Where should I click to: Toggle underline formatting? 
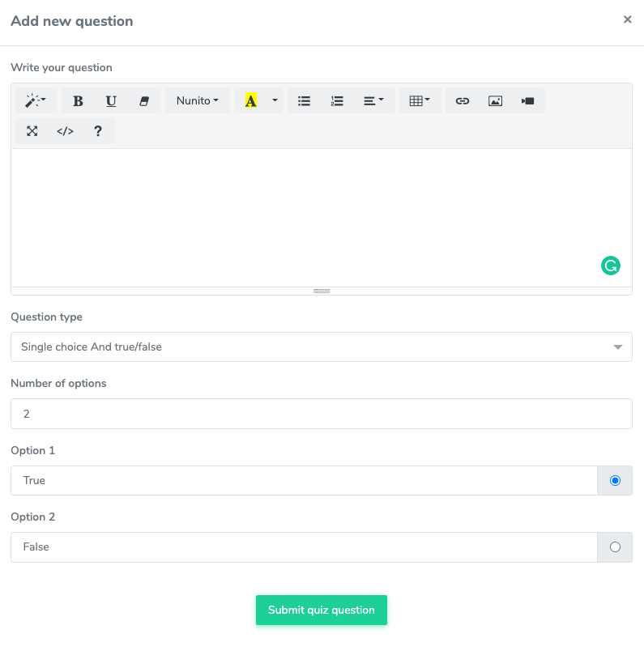pos(111,101)
